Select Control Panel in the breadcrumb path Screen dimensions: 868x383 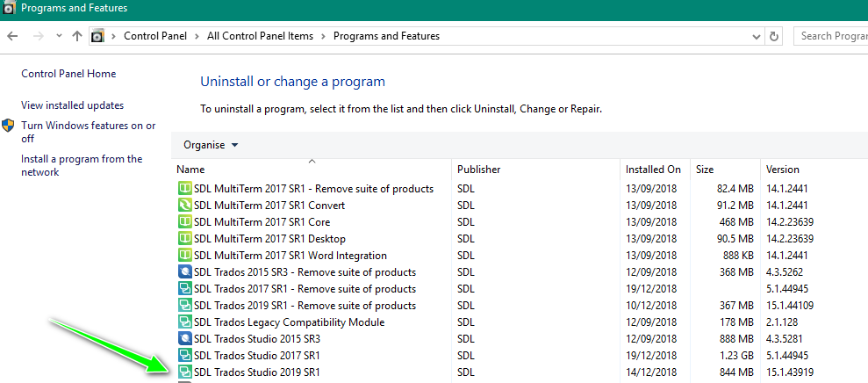(x=155, y=36)
